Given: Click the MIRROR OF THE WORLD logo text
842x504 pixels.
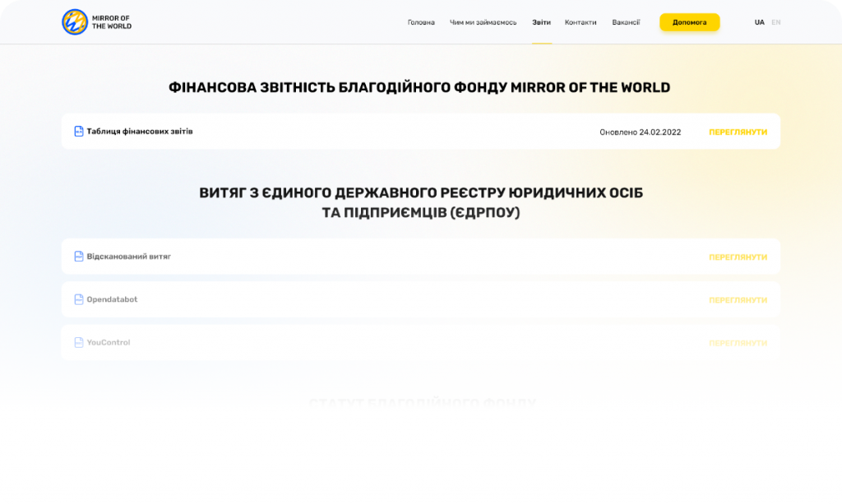Looking at the screenshot, I should point(112,22).
